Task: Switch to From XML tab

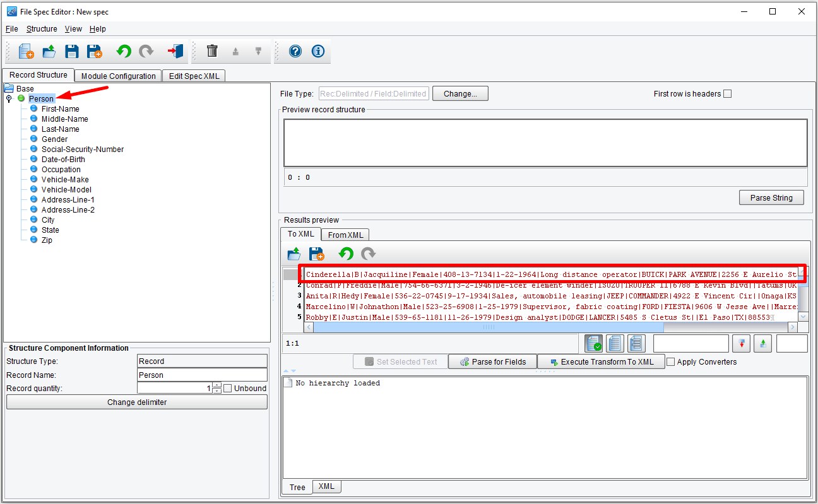Action: [345, 235]
